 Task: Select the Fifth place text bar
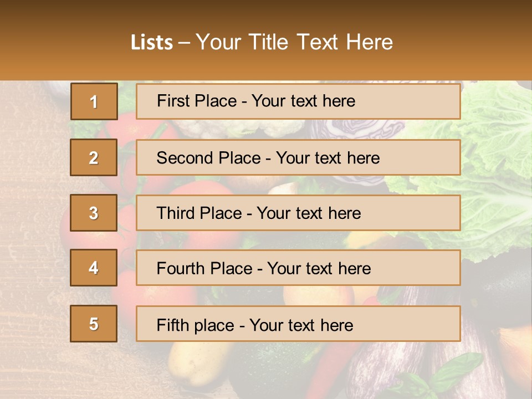298,324
